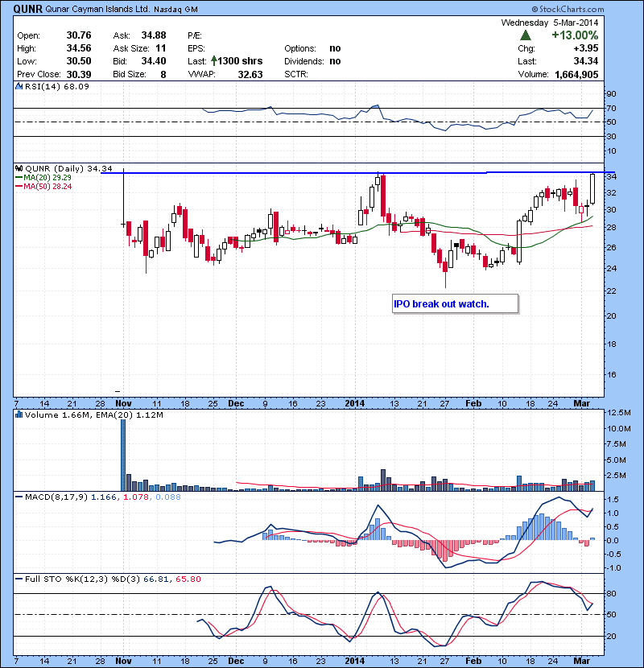Click the Ask Size value 11
The width and height of the screenshot is (644, 668).
click(161, 48)
